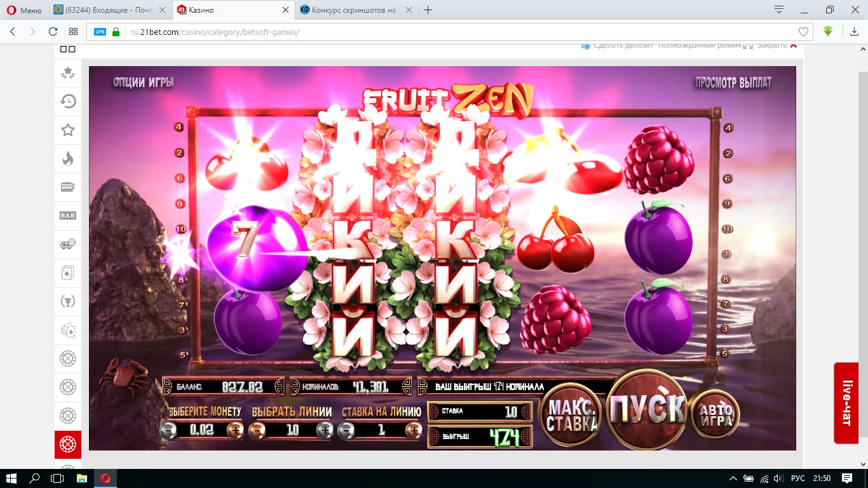
Task: Open ПРОСМОТР ВЫПЛАТ paytable
Action: click(733, 82)
